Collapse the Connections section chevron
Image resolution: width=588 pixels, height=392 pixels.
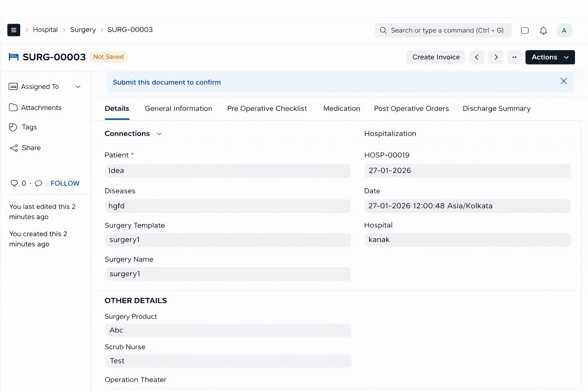159,134
